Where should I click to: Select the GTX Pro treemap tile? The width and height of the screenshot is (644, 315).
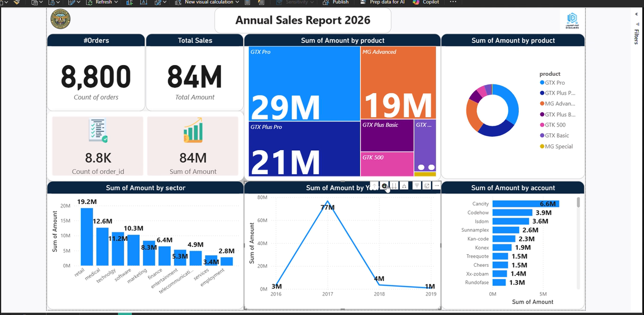point(304,84)
